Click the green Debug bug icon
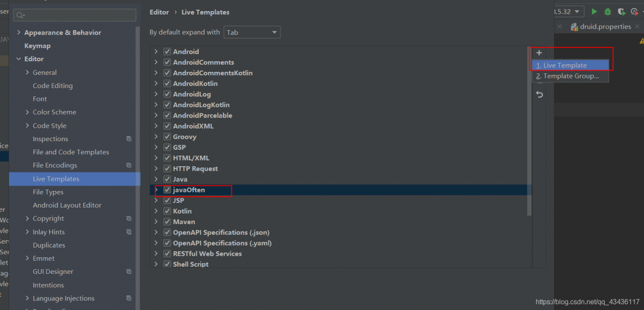The height and width of the screenshot is (310, 644). coord(608,12)
